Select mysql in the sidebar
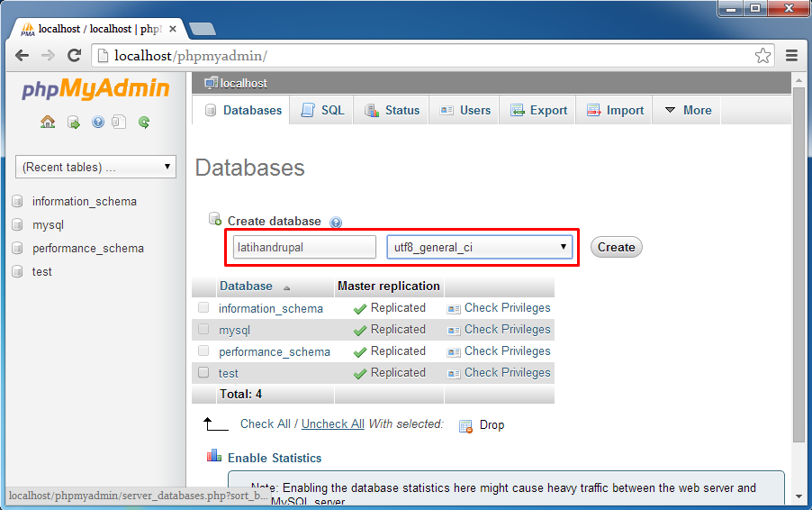The width and height of the screenshot is (812, 510). (48, 225)
